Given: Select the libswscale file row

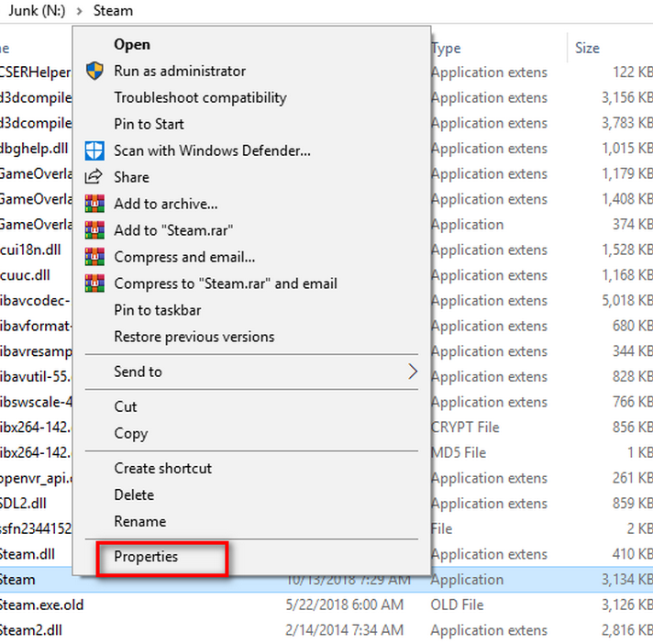Looking at the screenshot, I should [37, 403].
